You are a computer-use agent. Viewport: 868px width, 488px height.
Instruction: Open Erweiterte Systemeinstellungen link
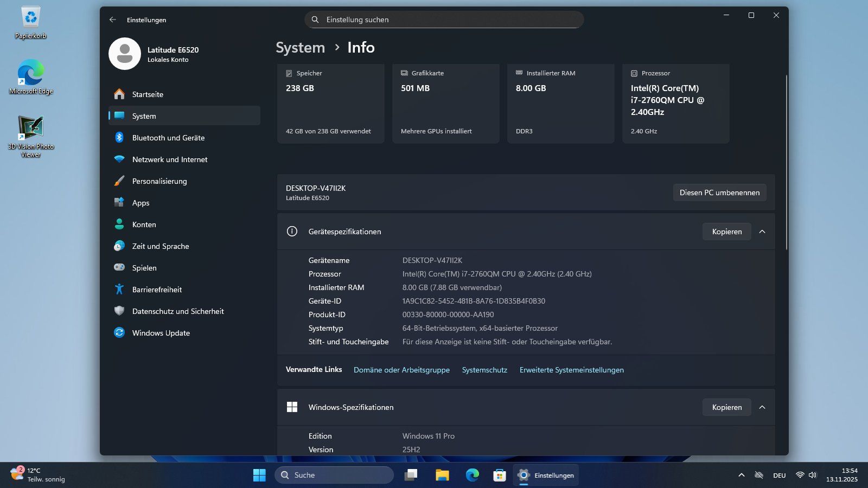[x=572, y=370]
